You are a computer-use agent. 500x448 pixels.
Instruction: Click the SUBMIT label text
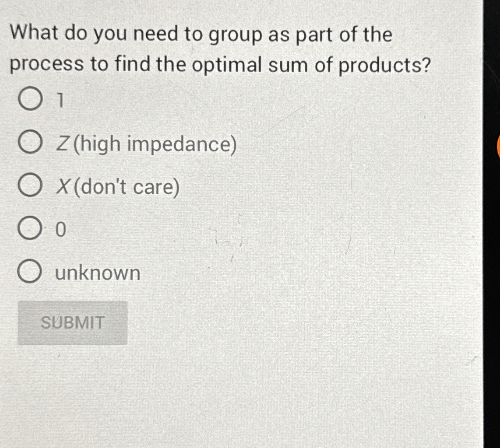tap(72, 322)
